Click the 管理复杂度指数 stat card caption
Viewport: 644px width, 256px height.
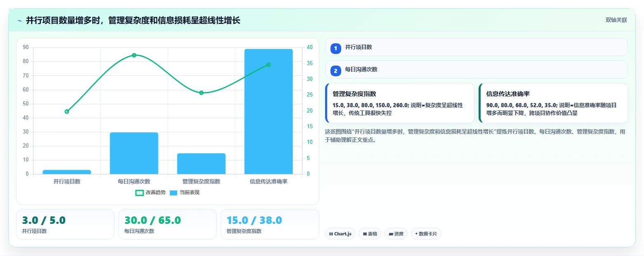[x=244, y=231]
